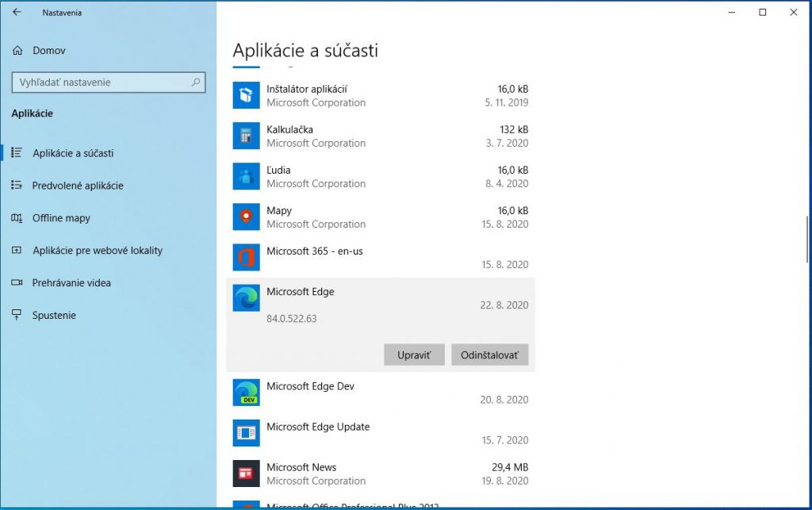
Task: Click the Upraviť button for Microsoft Edge
Action: pyautogui.click(x=414, y=355)
